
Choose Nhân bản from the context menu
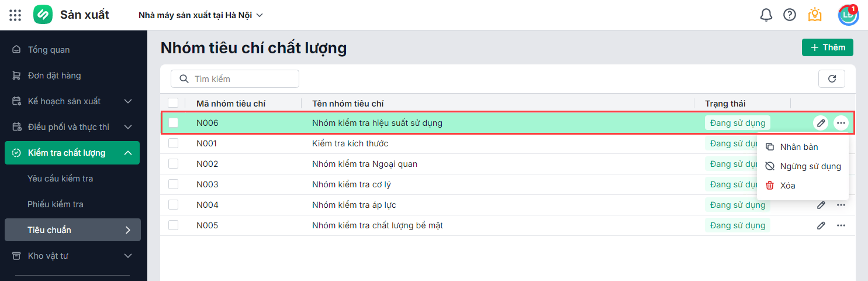coord(799,147)
